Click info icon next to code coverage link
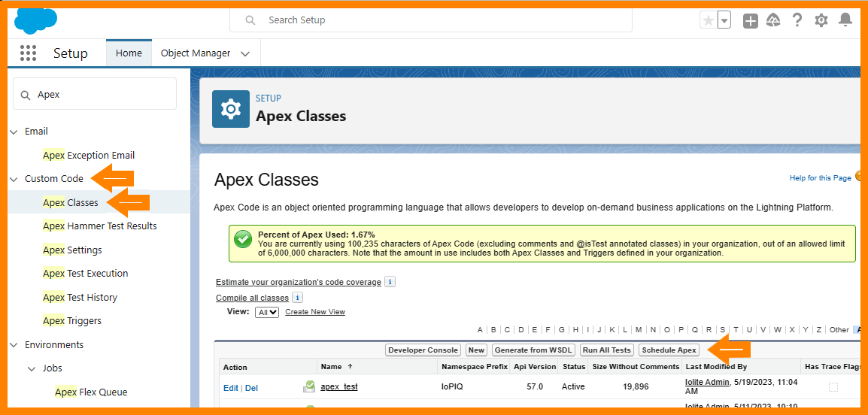 (x=390, y=282)
